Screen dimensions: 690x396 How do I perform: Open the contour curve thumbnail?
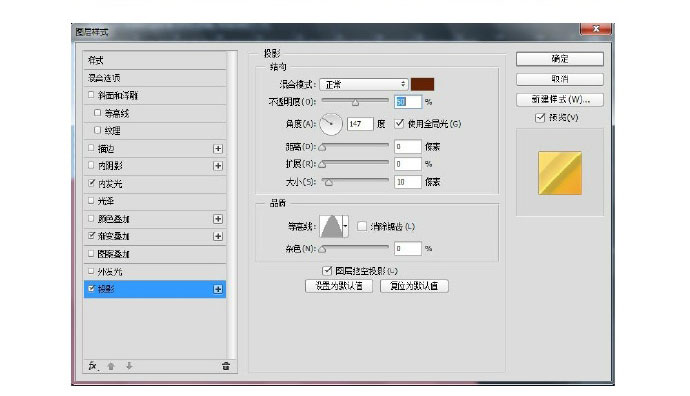(331, 226)
